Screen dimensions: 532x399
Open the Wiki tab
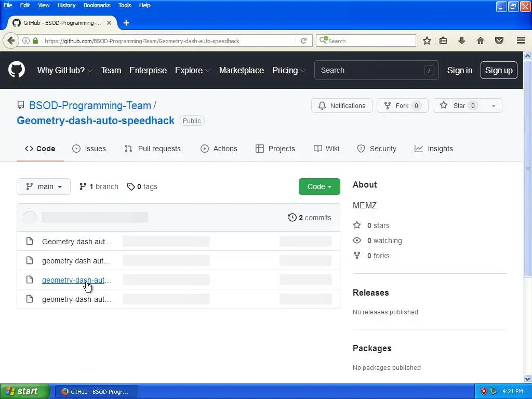[x=326, y=149]
